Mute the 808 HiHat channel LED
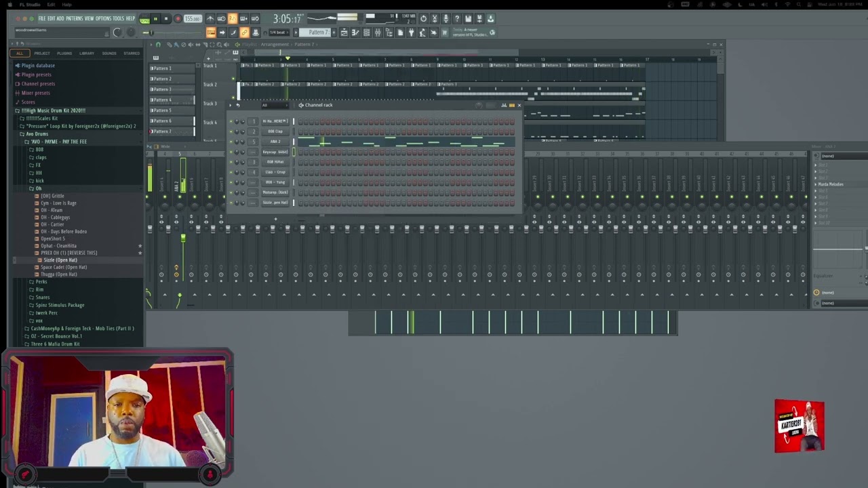 click(x=231, y=161)
